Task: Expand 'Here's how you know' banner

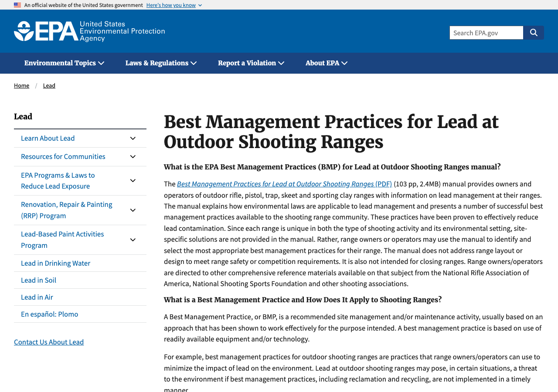Action: point(174,5)
